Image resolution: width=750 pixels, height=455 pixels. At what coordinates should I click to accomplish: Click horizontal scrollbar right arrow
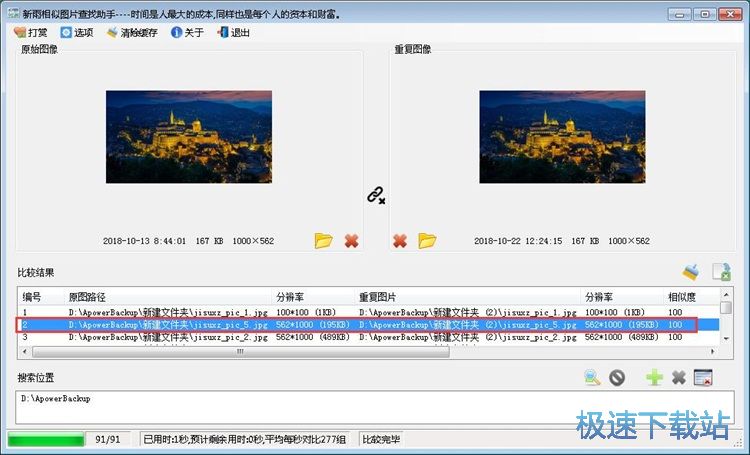point(713,352)
